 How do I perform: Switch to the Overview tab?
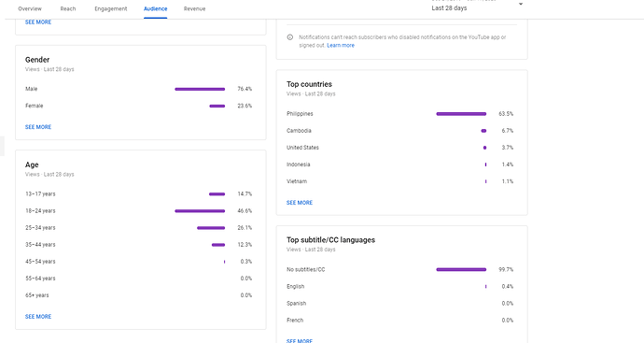[30, 8]
